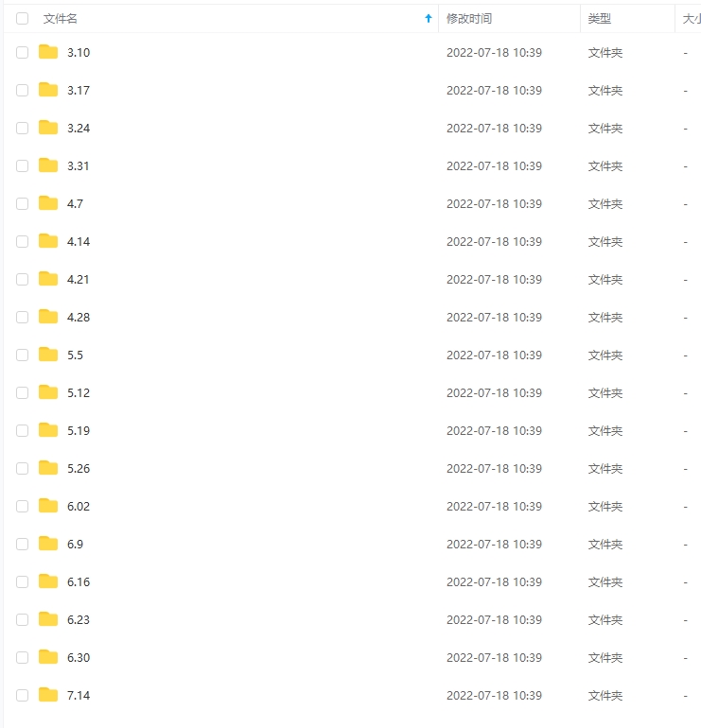Click the folder icon for 6.23
701x728 pixels.
pos(48,619)
